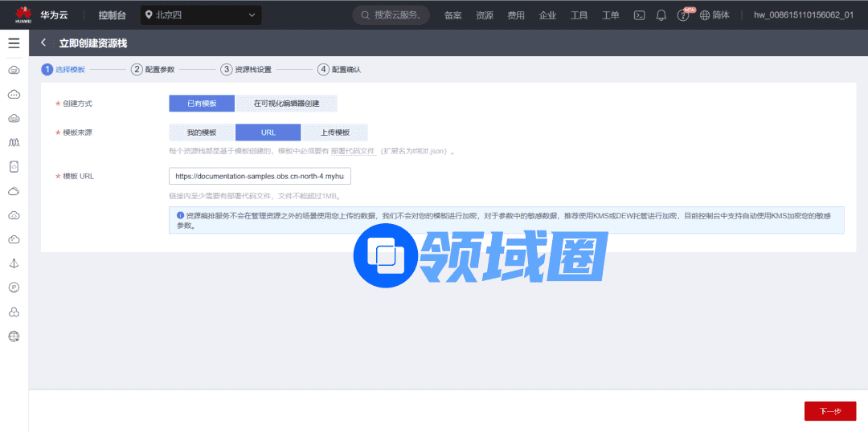Open the notification bell
This screenshot has width=868, height=432.
point(661,15)
